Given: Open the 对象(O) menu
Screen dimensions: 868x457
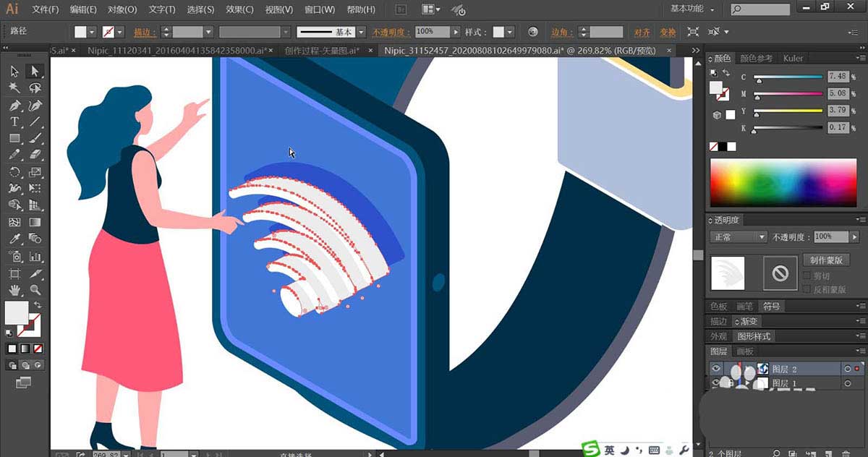Looking at the screenshot, I should point(122,9).
